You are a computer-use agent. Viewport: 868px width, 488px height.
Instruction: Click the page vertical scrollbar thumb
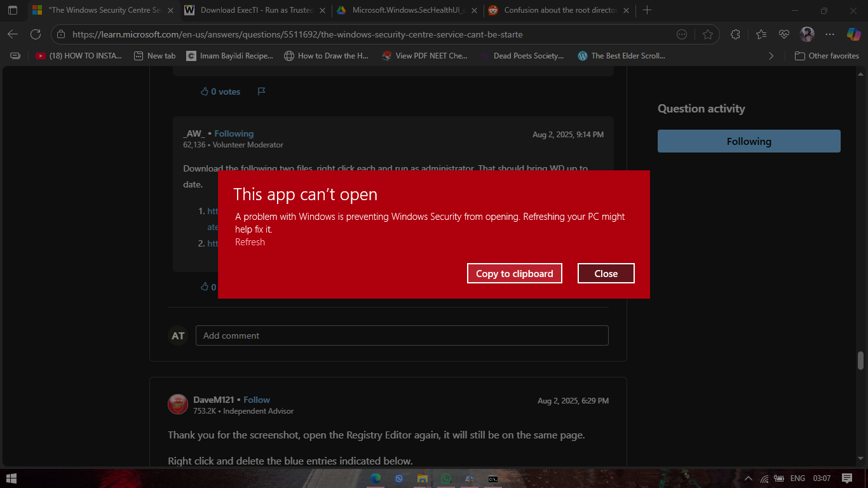coord(861,360)
